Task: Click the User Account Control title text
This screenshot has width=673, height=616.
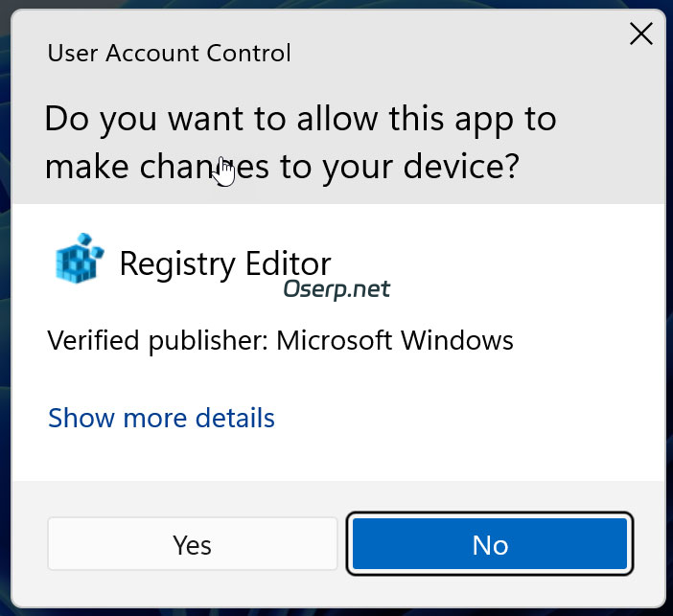Action: click(169, 53)
